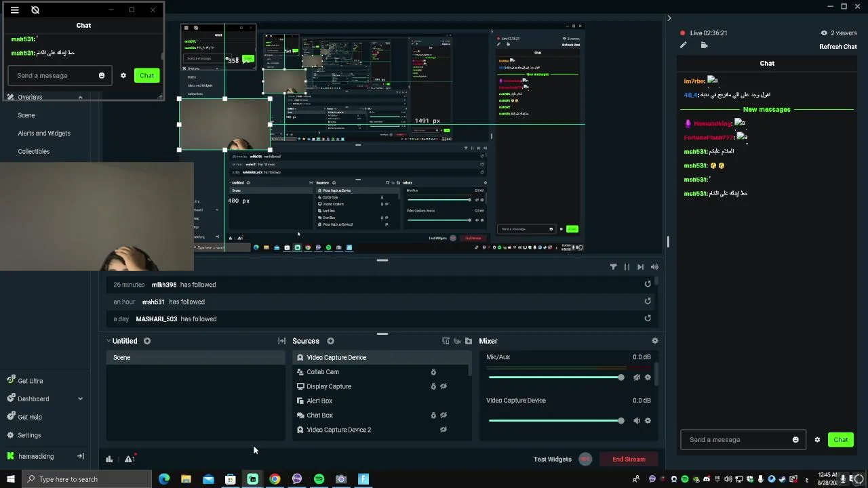Viewport: 868px width, 488px height.
Task: Expand the Dashboard menu chevron
Action: pos(80,399)
